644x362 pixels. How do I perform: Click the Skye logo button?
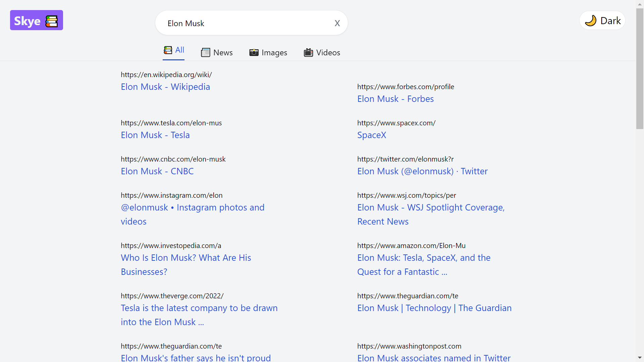(37, 20)
